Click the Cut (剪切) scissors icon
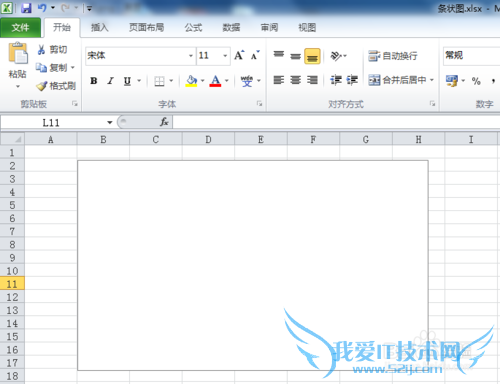The height and width of the screenshot is (384, 500). pos(41,50)
